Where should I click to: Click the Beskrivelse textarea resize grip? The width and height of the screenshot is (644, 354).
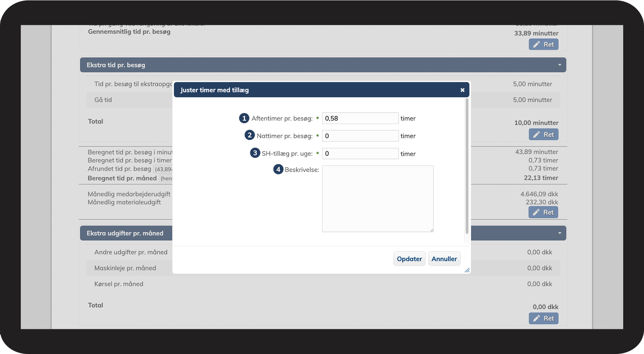click(x=432, y=230)
